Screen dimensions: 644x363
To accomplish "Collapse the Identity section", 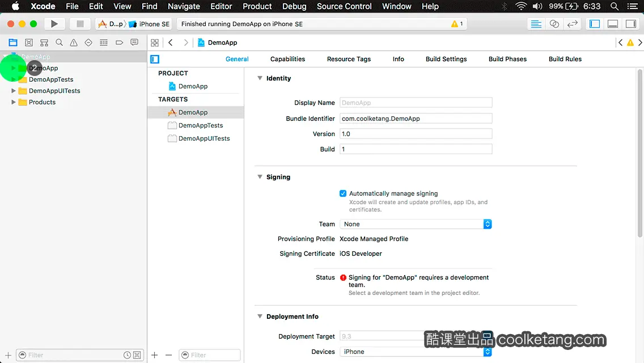I will point(260,78).
